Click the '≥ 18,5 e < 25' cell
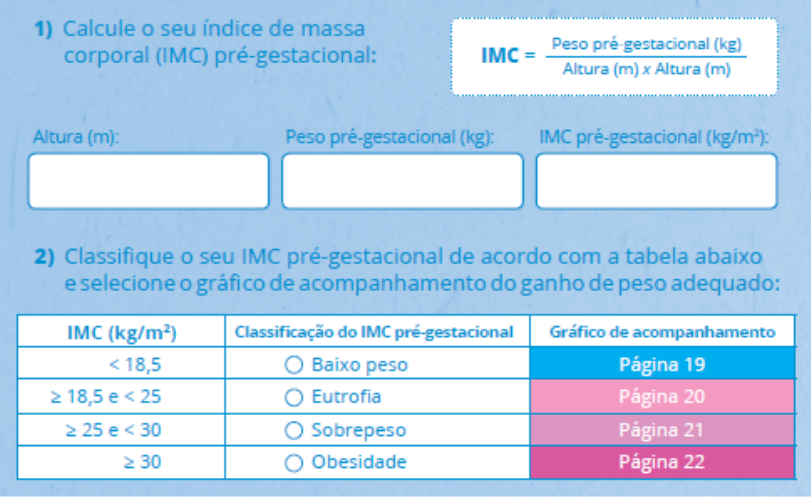This screenshot has height=497, width=811. click(x=122, y=397)
